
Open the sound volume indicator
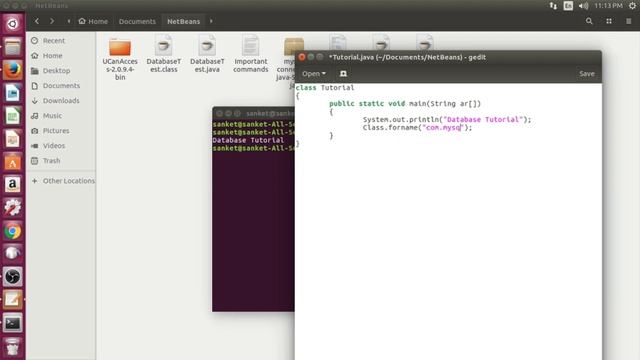coord(583,6)
